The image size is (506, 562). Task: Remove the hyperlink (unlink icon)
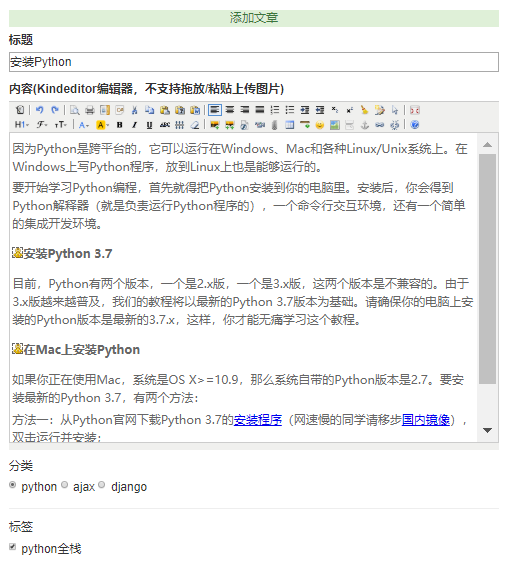click(395, 125)
